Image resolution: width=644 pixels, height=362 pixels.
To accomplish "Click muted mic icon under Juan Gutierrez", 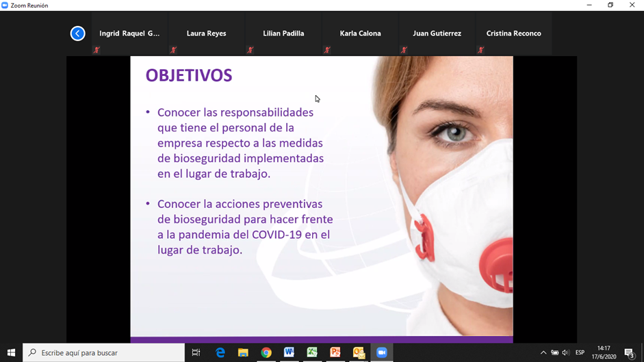I will pos(404,50).
